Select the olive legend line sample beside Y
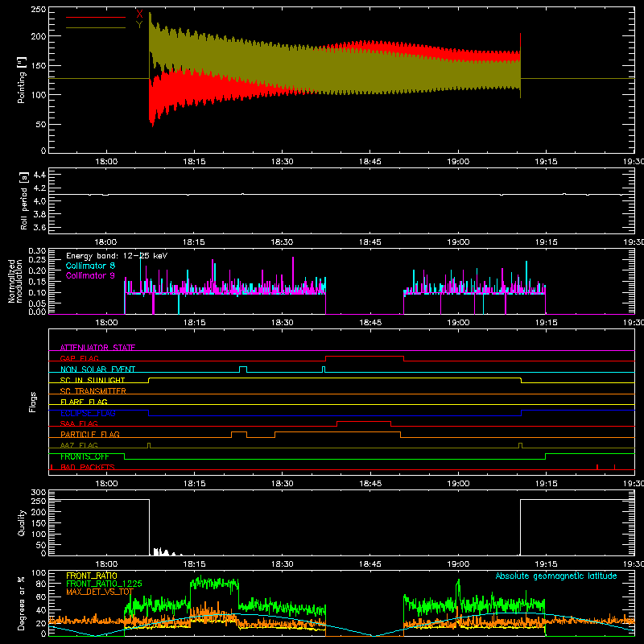The height and width of the screenshot is (644, 644). 96,27
